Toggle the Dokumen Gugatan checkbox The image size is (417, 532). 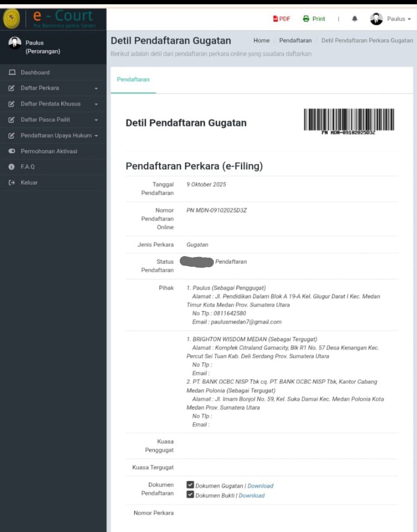tap(190, 485)
